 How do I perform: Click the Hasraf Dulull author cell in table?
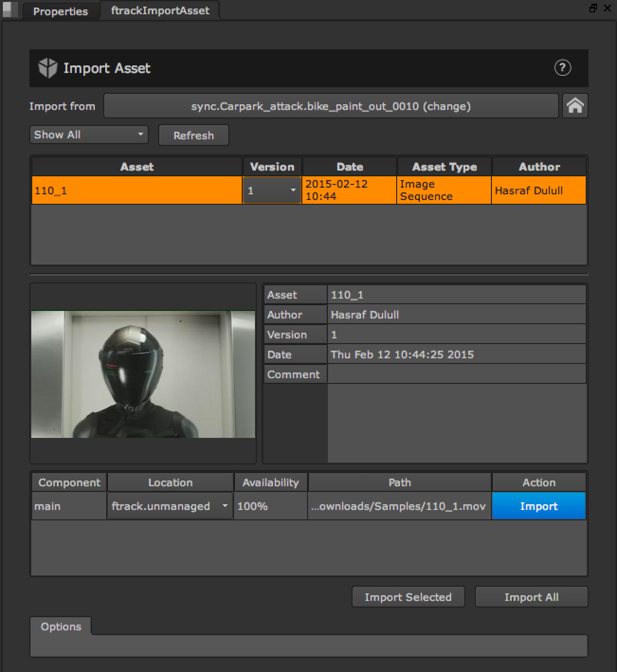coord(539,191)
